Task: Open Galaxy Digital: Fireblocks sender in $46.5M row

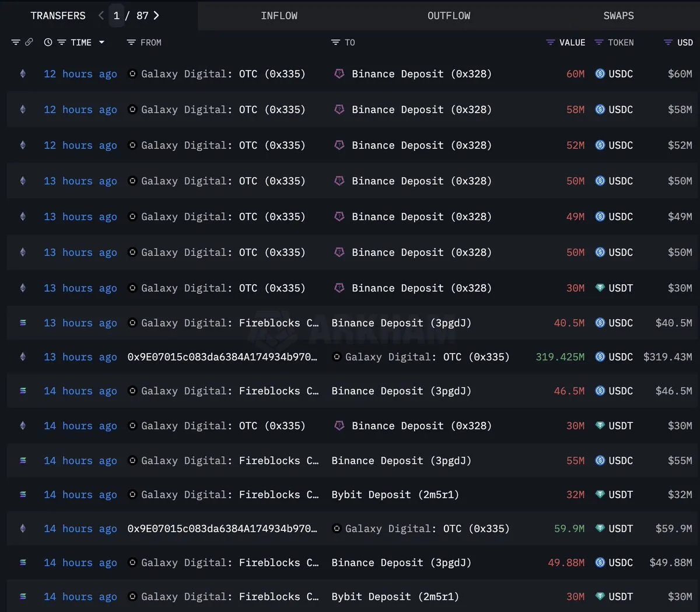Action: coord(230,391)
